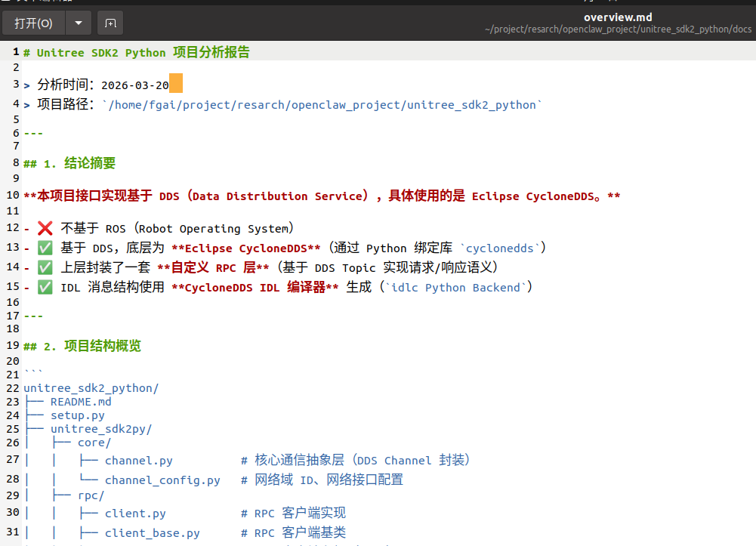
Task: Click the horizontal rule '---' on line 6
Action: [33, 133]
